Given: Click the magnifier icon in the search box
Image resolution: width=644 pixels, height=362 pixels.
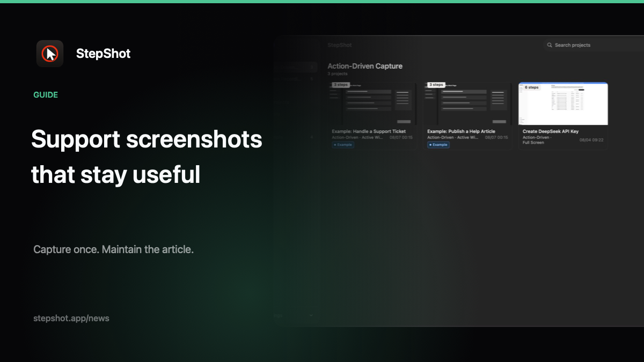Looking at the screenshot, I should coord(550,45).
